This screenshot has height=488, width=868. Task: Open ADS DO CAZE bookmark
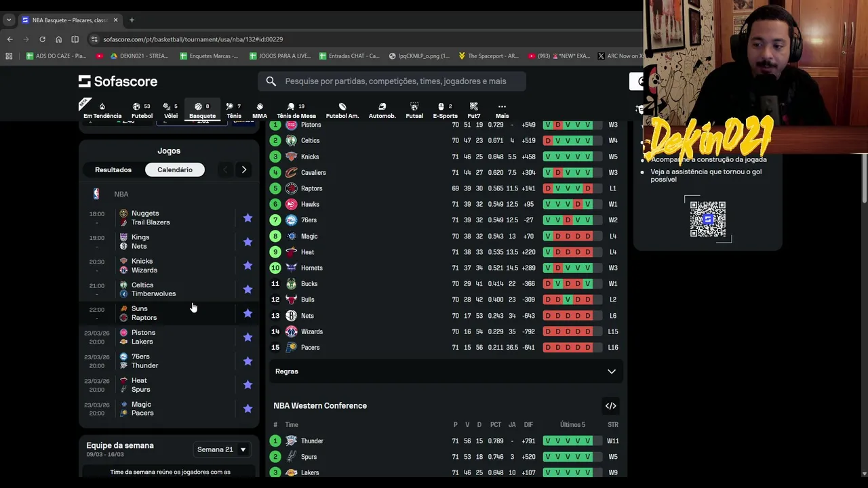(56, 56)
